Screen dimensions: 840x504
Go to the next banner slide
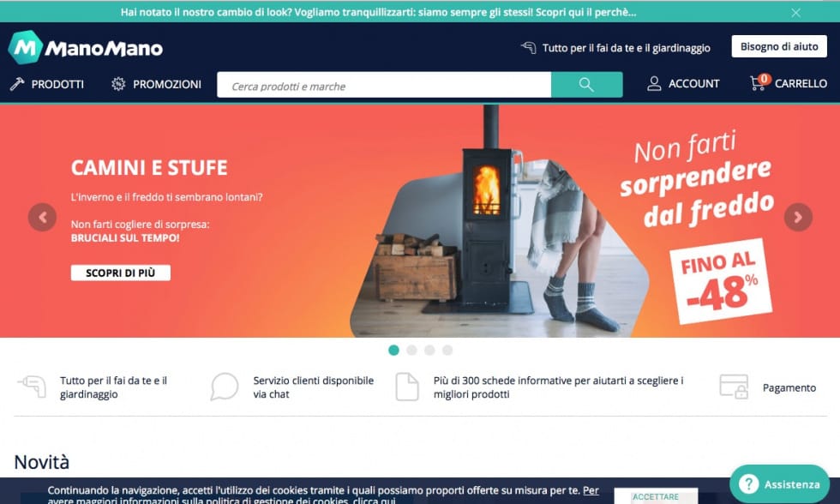(798, 217)
